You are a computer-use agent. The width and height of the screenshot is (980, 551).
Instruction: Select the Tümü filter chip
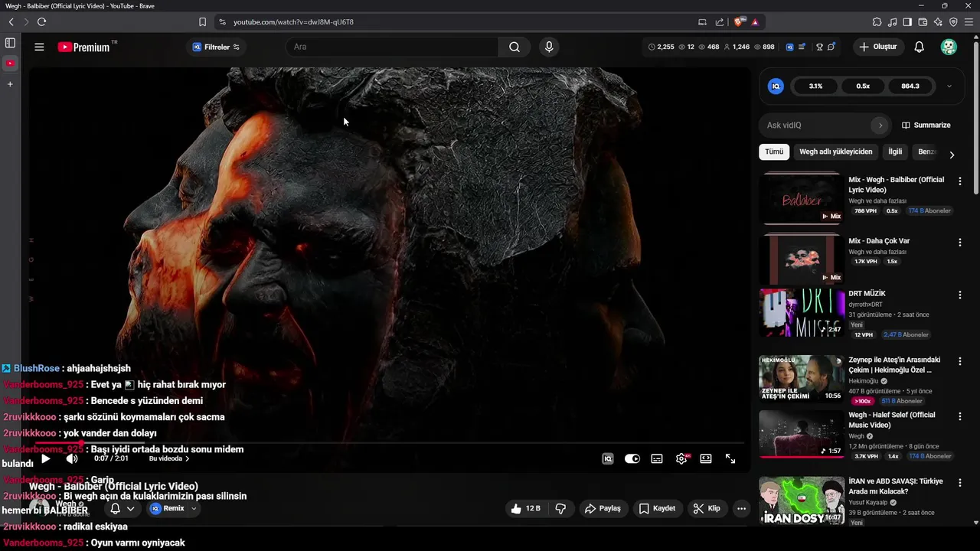click(x=774, y=152)
